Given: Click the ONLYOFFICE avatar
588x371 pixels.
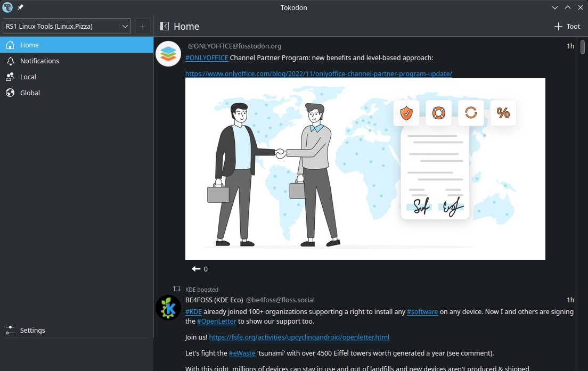Looking at the screenshot, I should pos(168,54).
